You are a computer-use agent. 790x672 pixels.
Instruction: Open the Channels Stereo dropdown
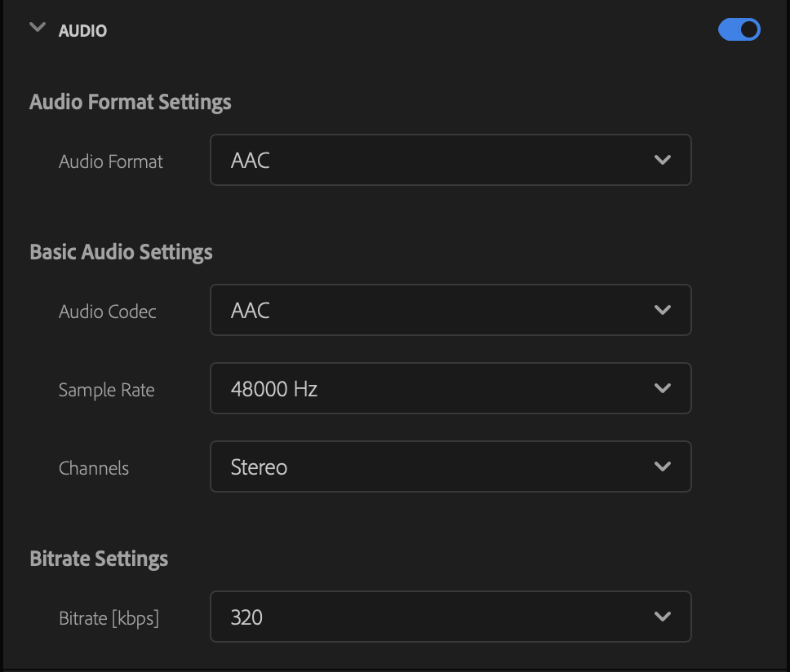pyautogui.click(x=450, y=466)
